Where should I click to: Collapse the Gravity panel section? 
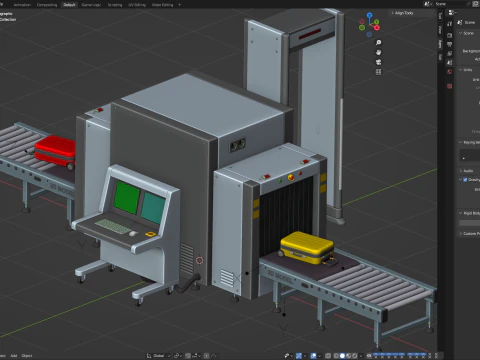(461, 180)
